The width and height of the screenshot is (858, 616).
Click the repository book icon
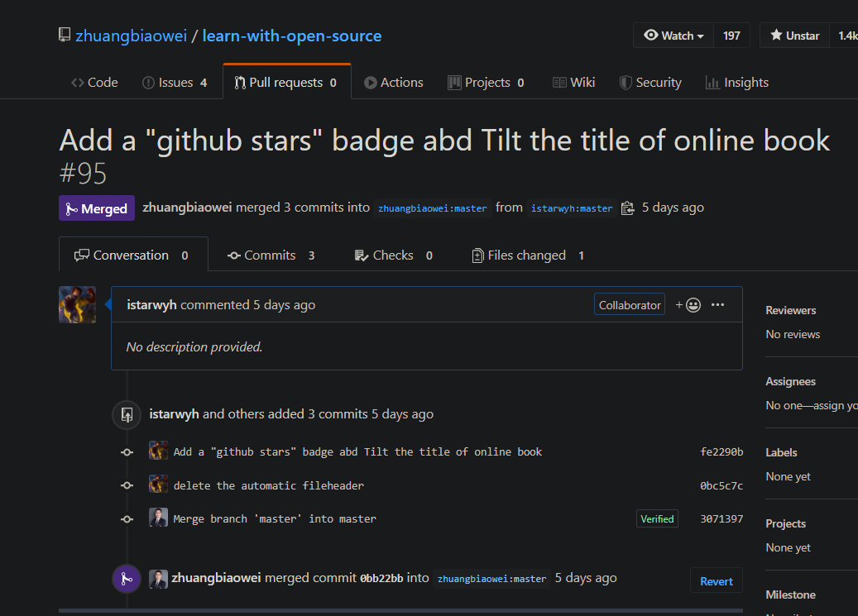tap(65, 36)
